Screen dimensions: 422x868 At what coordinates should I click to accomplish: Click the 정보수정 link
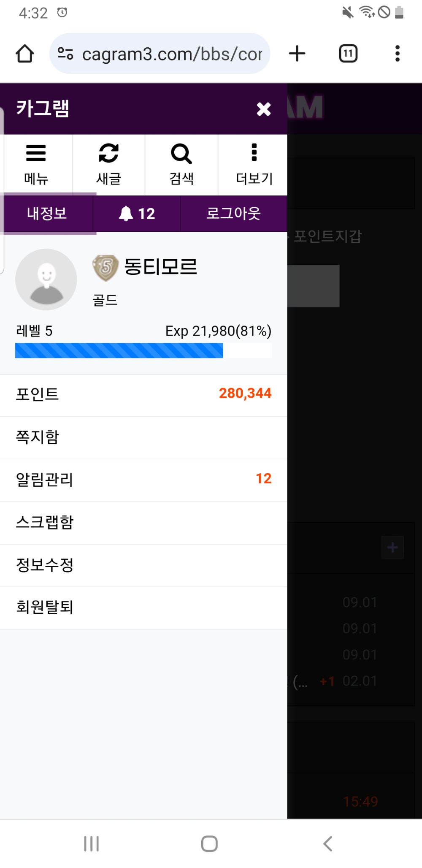[143, 565]
